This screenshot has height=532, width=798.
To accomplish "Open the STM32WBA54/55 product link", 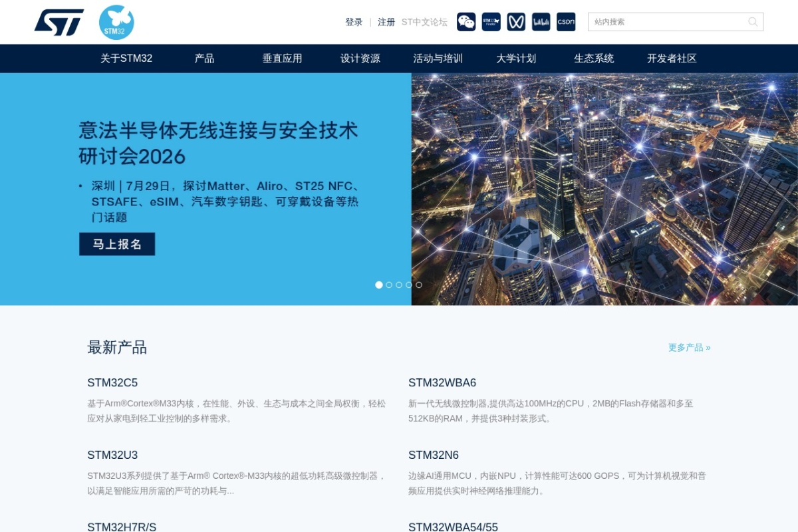I will point(453,527).
